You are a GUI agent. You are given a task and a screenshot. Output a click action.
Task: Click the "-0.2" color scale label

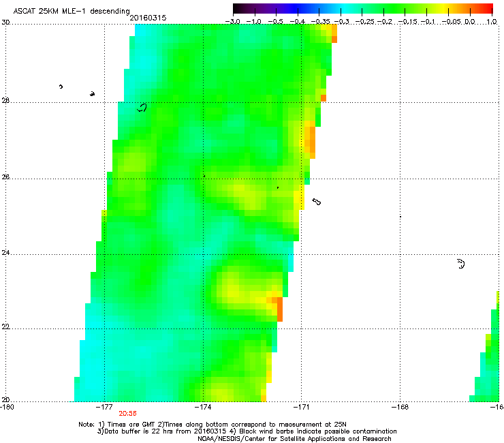point(385,22)
